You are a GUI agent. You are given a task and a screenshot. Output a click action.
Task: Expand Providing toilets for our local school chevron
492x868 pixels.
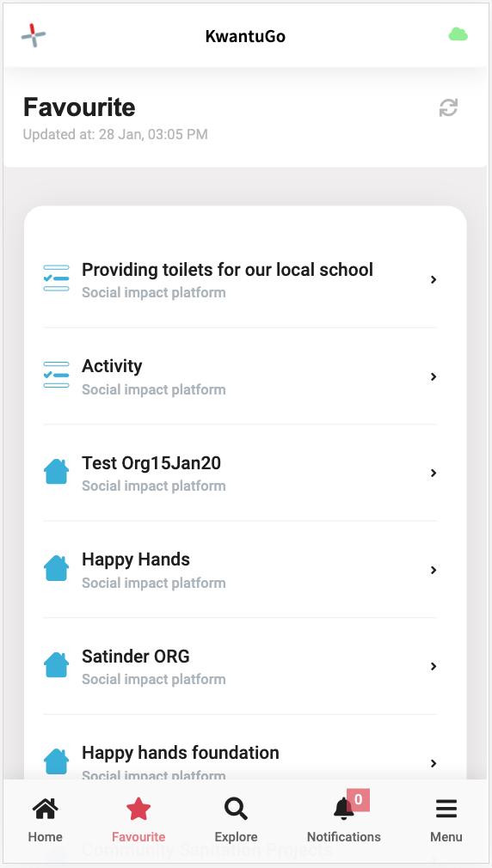pos(434,279)
